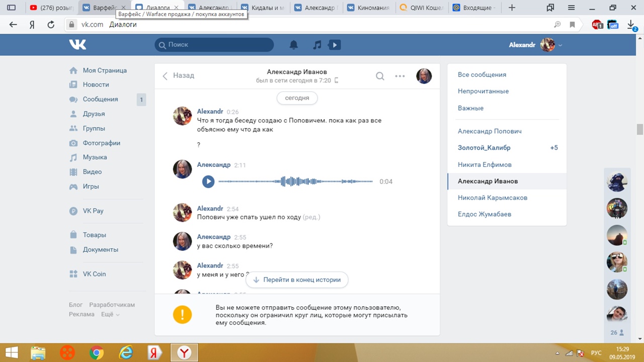Open conversation actions three-dots menu

click(x=400, y=76)
